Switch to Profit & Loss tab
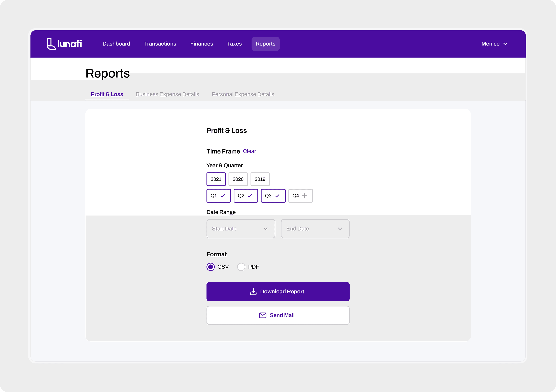556x392 pixels. tap(107, 94)
